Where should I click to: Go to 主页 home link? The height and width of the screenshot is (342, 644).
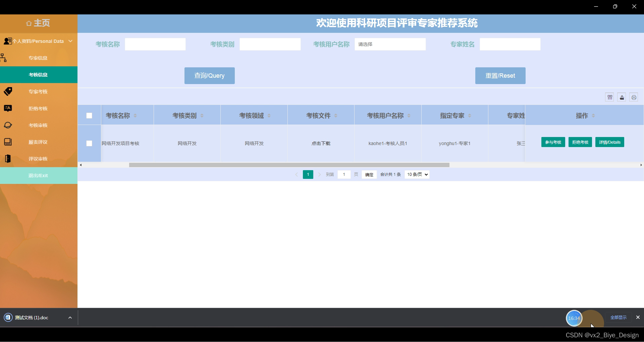pyautogui.click(x=38, y=23)
